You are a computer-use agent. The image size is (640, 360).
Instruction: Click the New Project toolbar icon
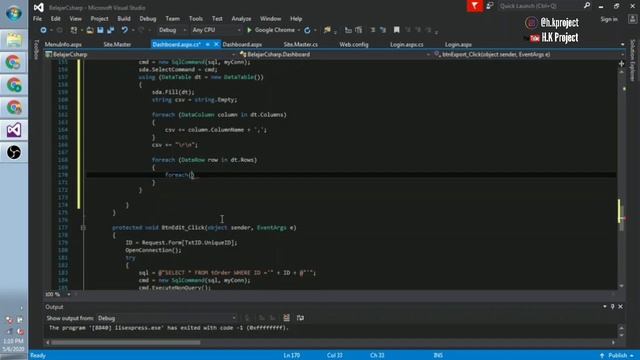74,30
